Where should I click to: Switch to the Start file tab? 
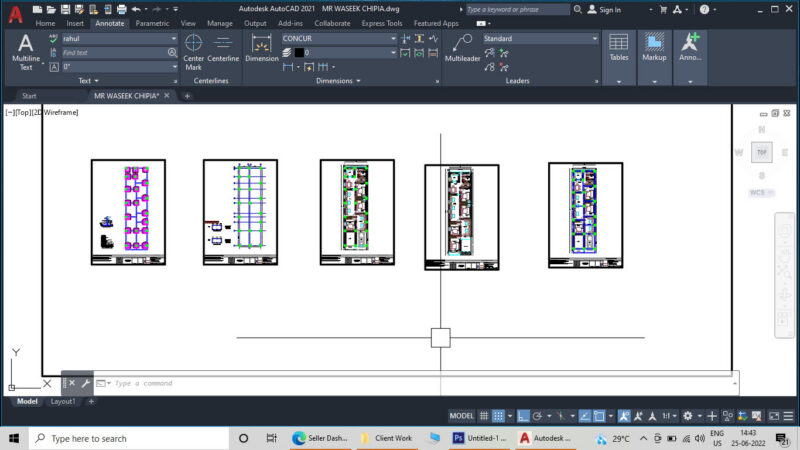pyautogui.click(x=29, y=96)
